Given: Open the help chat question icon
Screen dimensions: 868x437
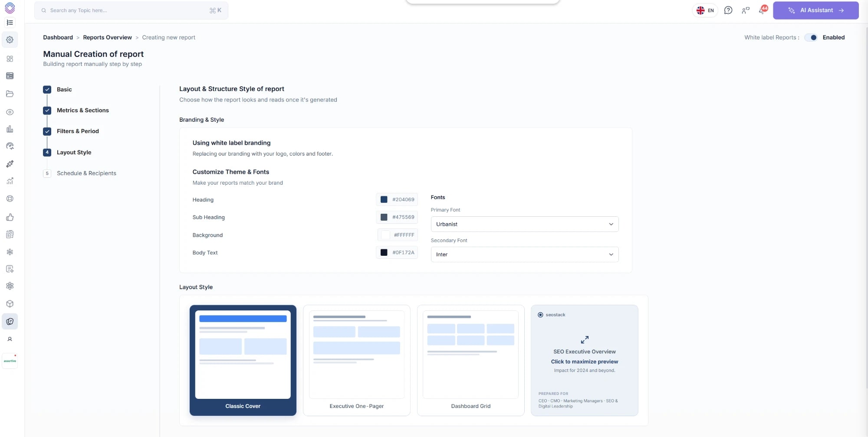Looking at the screenshot, I should tap(728, 10).
